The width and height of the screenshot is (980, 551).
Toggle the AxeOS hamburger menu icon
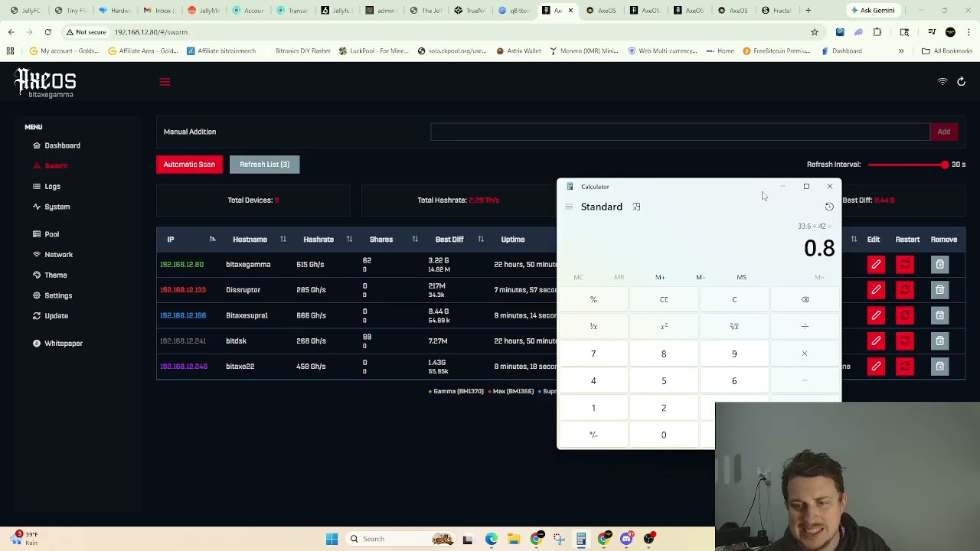[165, 82]
